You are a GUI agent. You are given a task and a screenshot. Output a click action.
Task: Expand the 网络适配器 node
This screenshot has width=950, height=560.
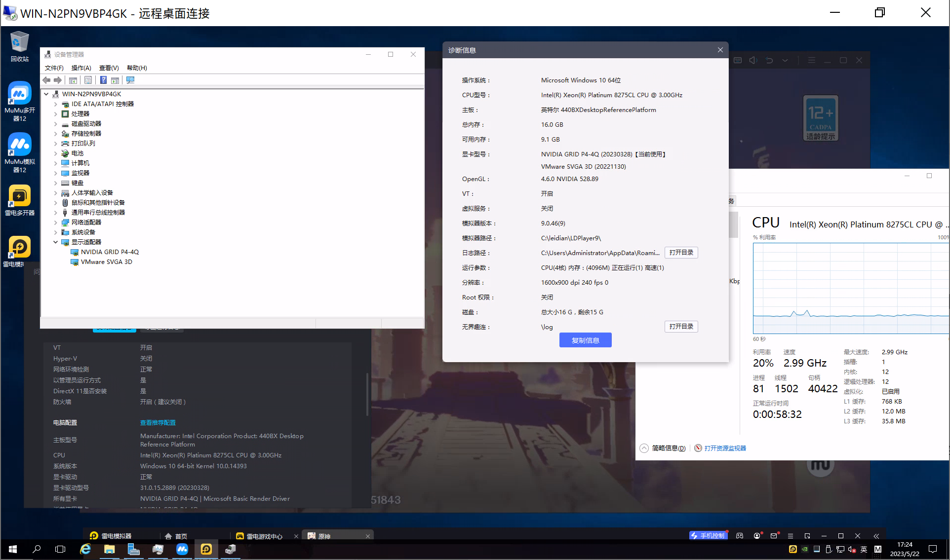pyautogui.click(x=56, y=223)
